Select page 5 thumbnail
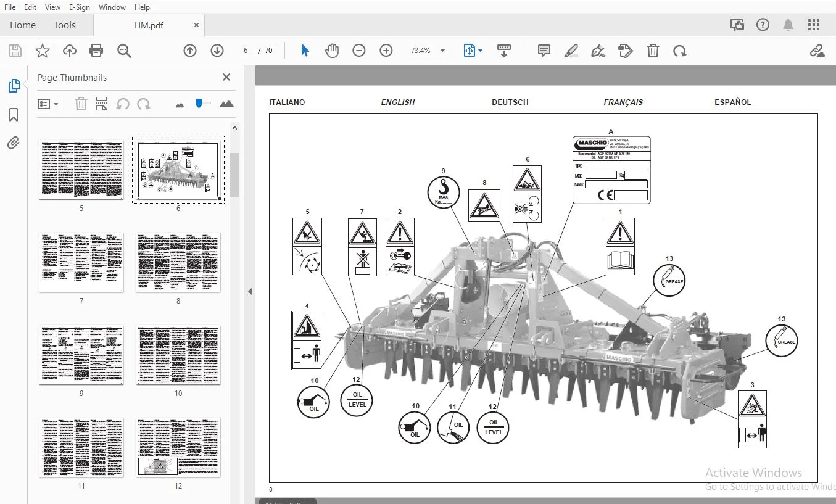 pos(81,170)
